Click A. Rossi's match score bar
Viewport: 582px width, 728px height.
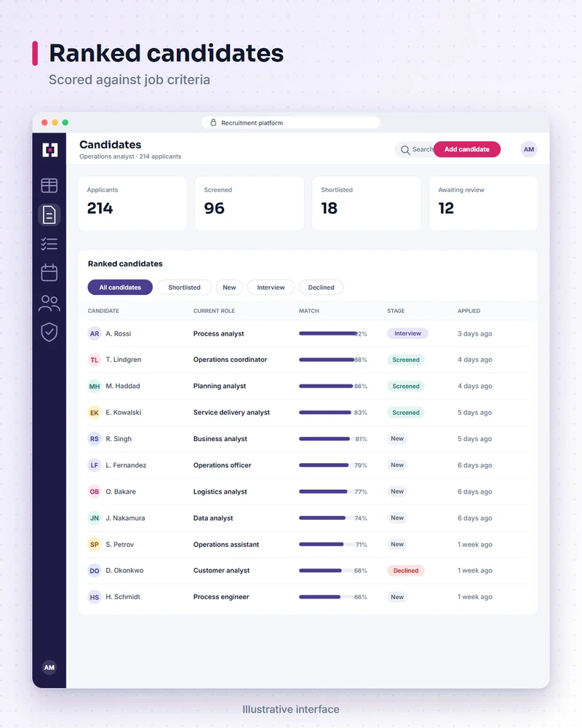pyautogui.click(x=329, y=333)
